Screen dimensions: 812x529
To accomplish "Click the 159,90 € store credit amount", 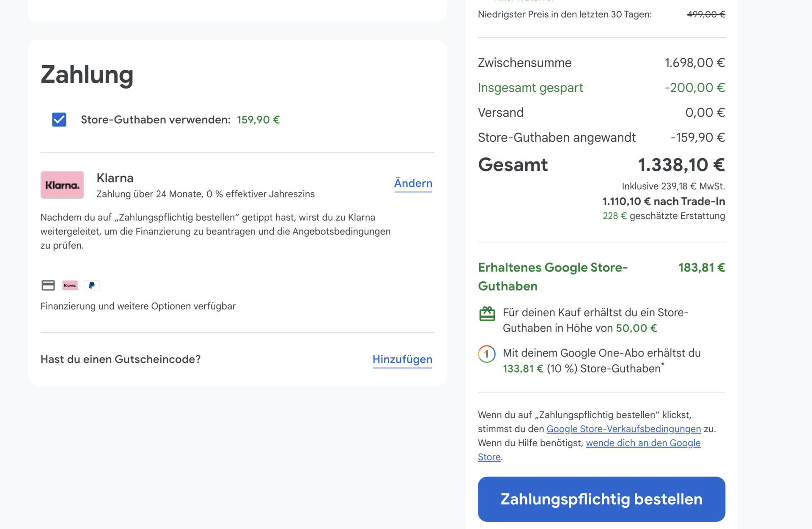I will pos(258,120).
